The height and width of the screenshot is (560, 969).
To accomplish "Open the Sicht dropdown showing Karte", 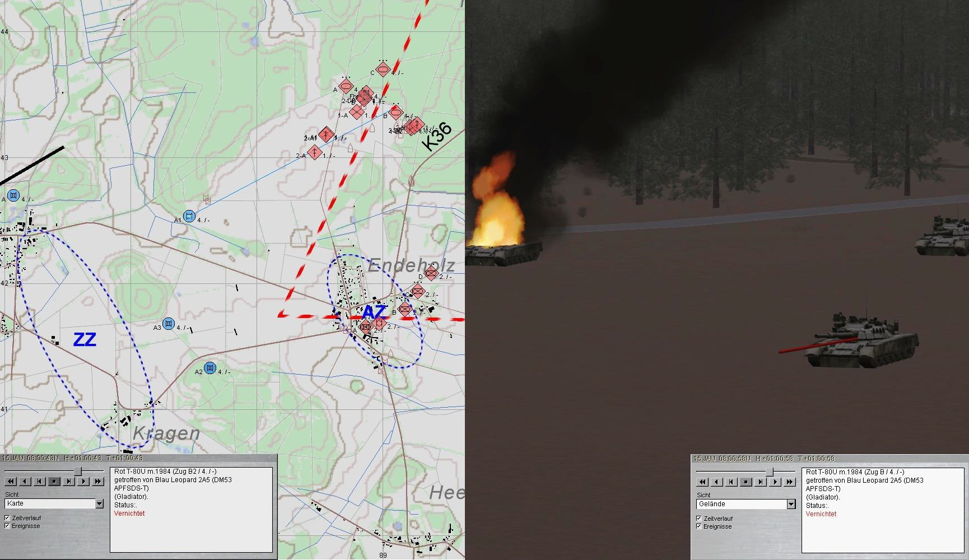I will (x=99, y=504).
